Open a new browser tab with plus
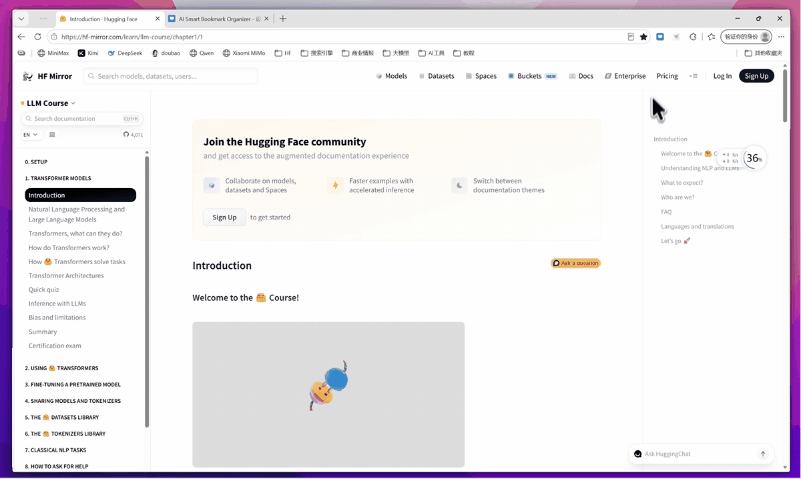Viewport: 801px width, 479px height. point(283,19)
